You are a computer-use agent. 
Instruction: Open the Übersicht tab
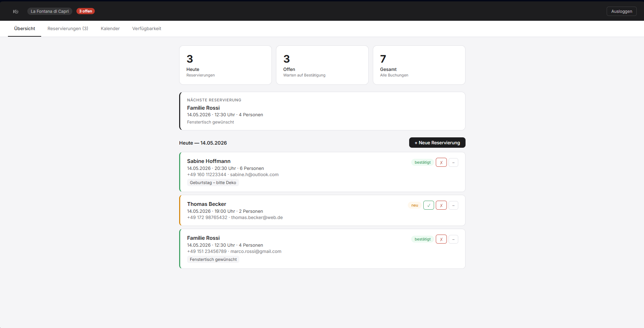pyautogui.click(x=25, y=29)
